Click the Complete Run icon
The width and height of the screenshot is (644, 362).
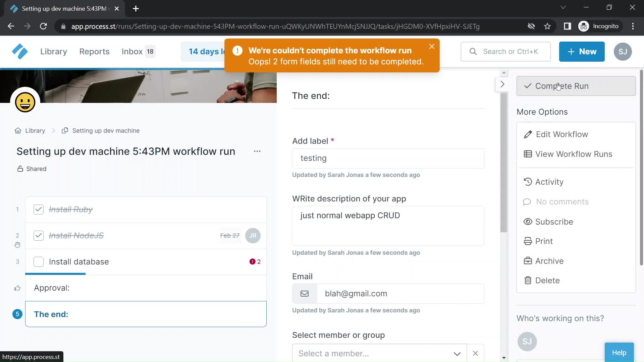527,86
